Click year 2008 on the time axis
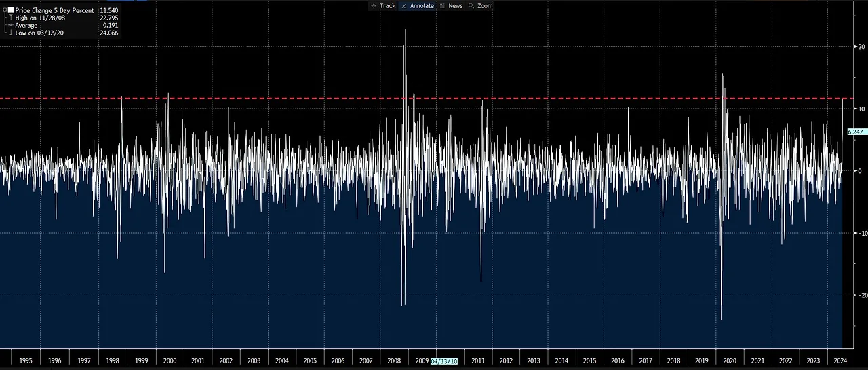 point(393,361)
